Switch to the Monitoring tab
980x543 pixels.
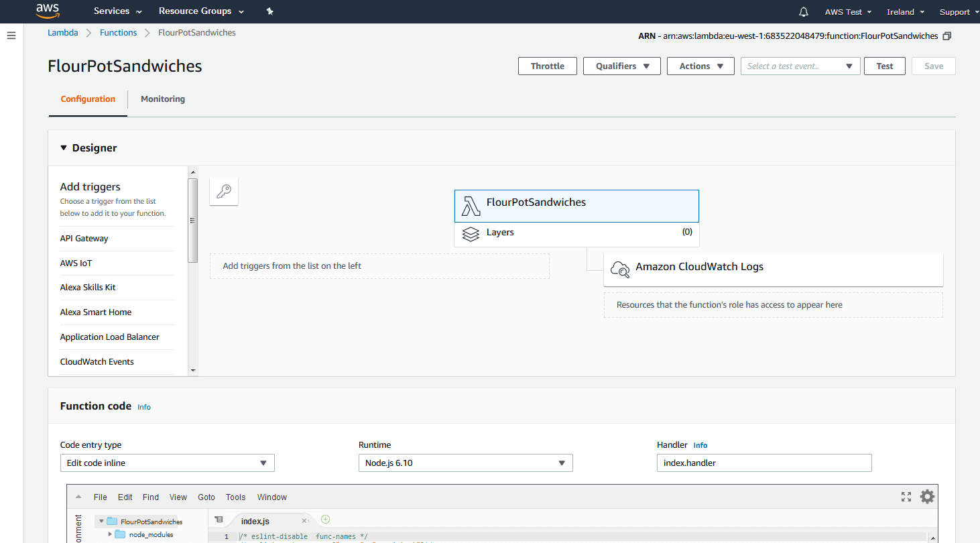click(163, 99)
